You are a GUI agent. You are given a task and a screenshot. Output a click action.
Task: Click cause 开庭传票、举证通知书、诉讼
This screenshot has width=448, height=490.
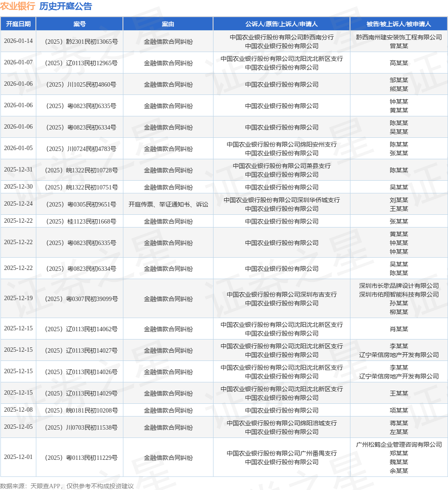click(168, 204)
